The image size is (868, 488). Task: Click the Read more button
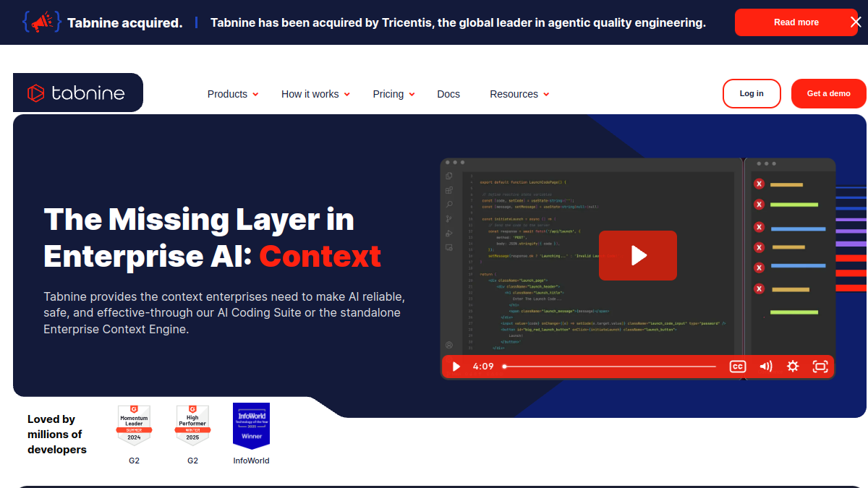click(796, 22)
